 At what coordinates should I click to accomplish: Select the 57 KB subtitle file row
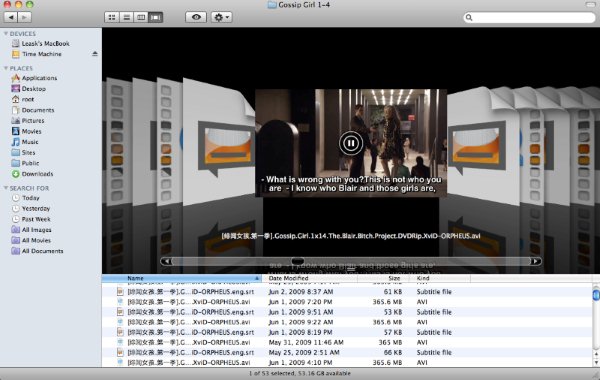pyautogui.click(x=347, y=332)
